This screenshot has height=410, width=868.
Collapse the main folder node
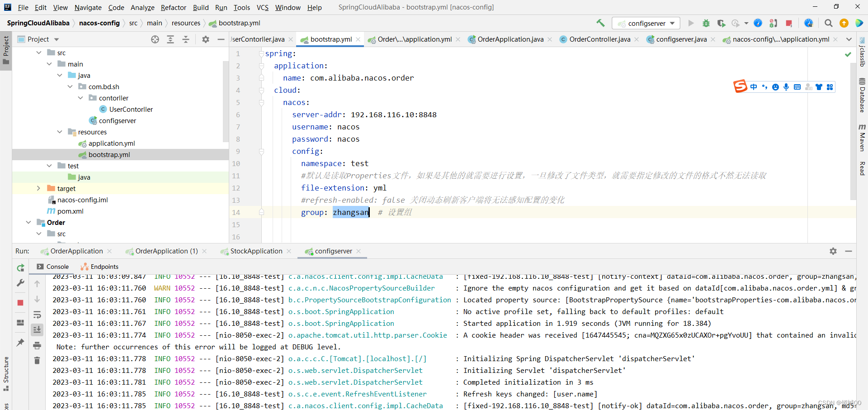pos(49,64)
